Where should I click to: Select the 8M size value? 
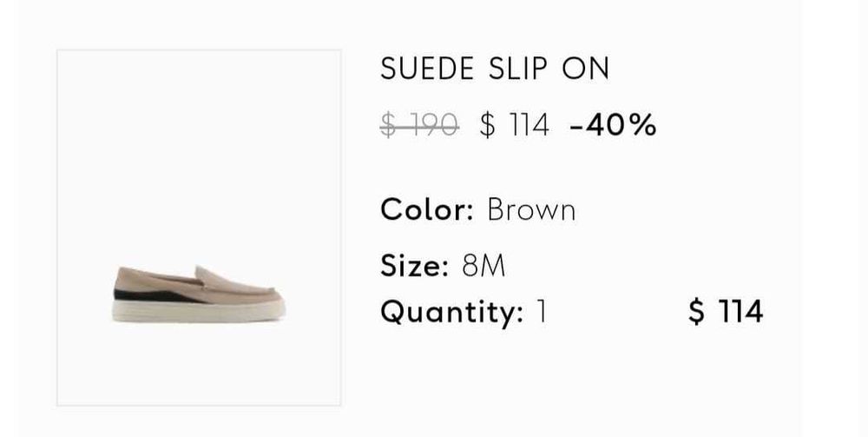click(483, 266)
